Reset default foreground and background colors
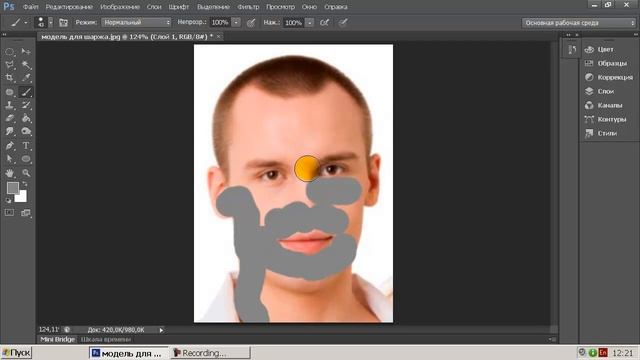Screen dimensions: 640x360 click(x=8, y=200)
